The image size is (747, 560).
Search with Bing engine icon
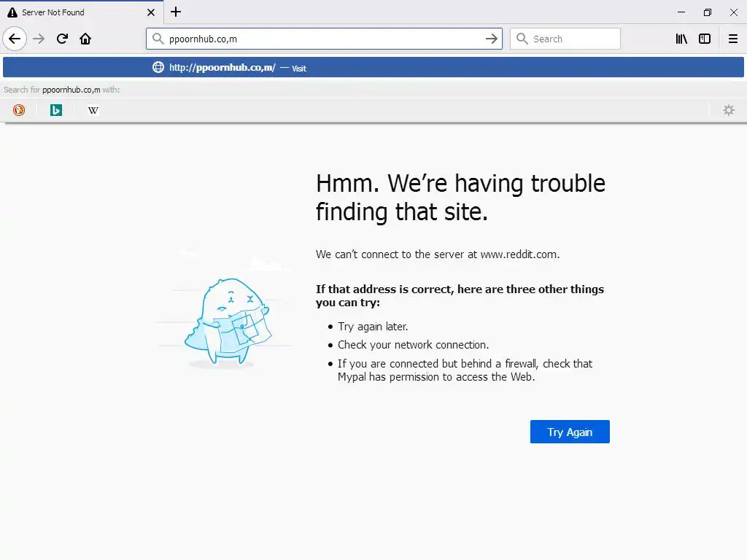(x=56, y=110)
